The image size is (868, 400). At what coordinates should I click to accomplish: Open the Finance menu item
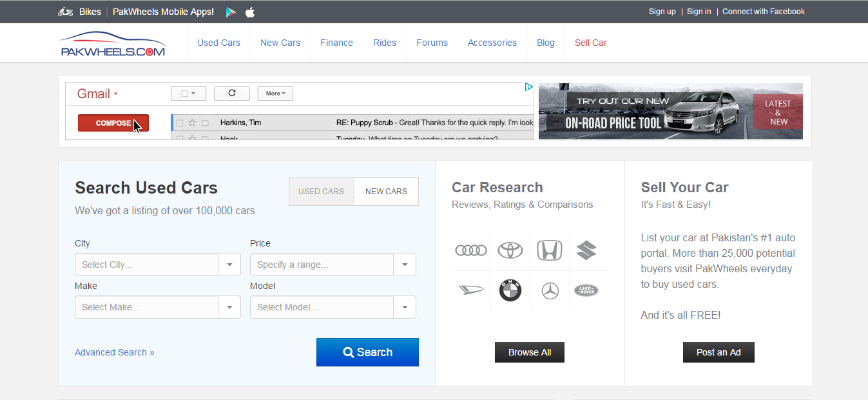pos(336,43)
